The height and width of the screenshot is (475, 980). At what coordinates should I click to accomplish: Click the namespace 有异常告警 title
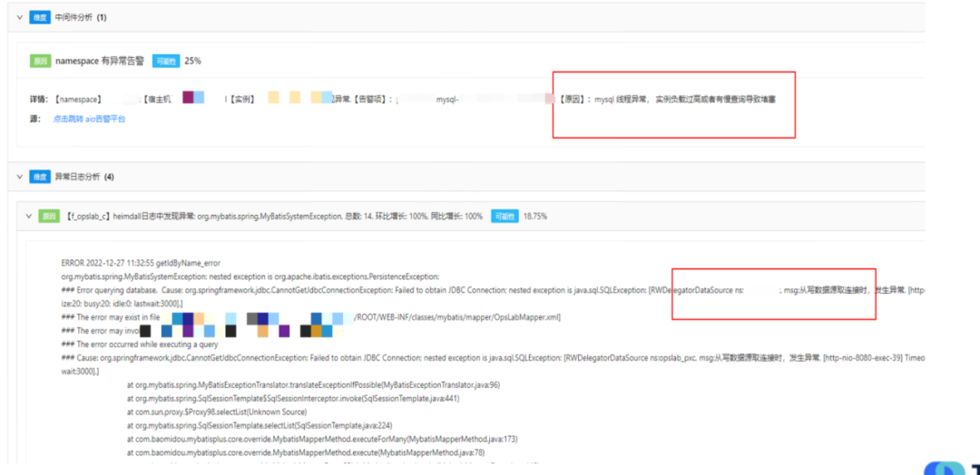tap(100, 61)
